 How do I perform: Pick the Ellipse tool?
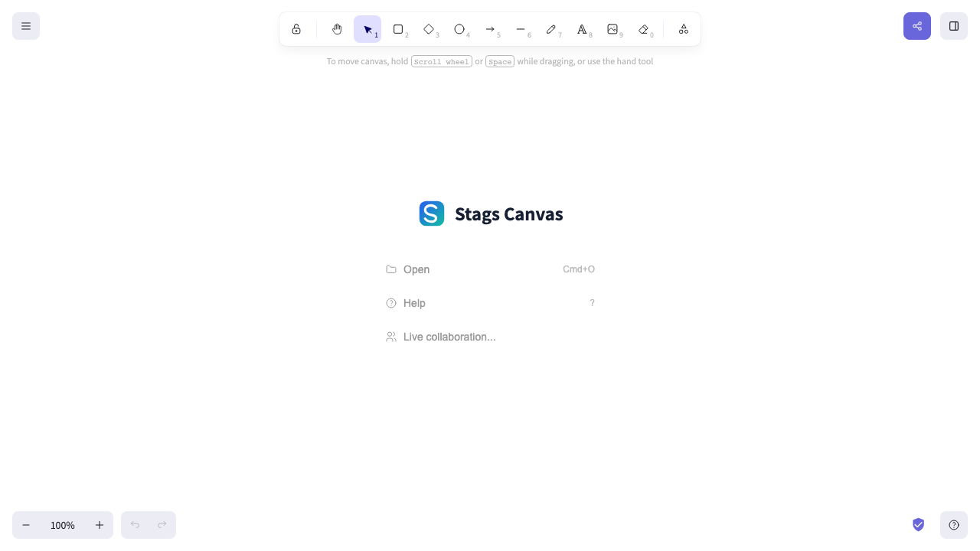click(x=459, y=29)
